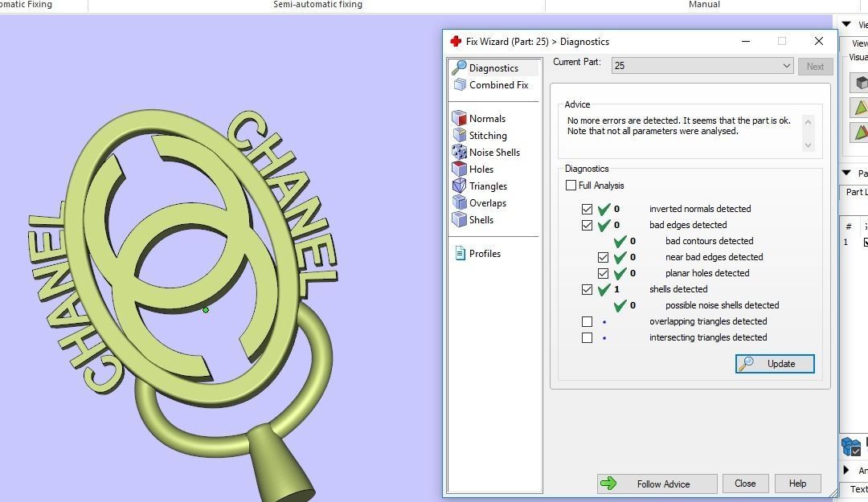This screenshot has width=868, height=502.
Task: Toggle checkbox in part list row 1
Action: (866, 242)
